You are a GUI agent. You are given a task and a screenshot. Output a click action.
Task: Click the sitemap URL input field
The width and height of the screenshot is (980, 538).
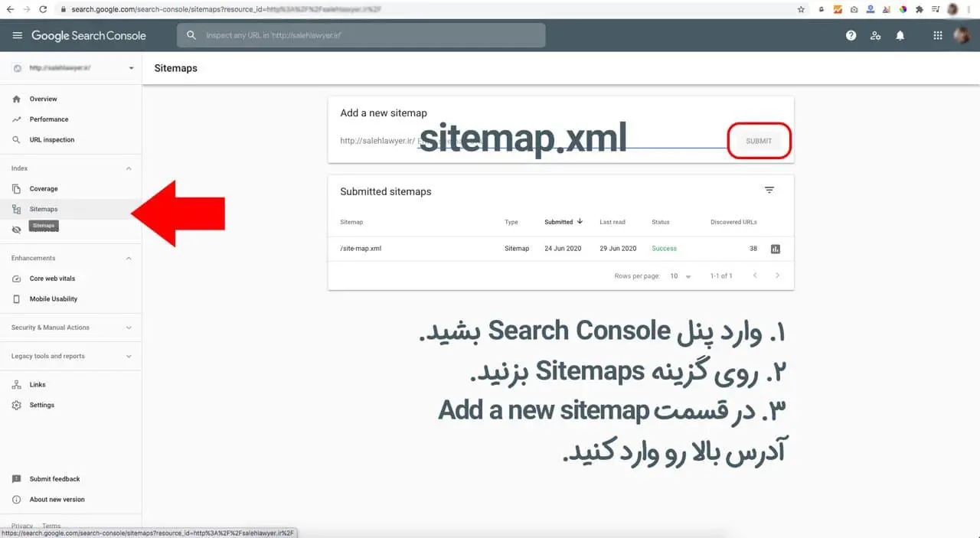[571, 141]
